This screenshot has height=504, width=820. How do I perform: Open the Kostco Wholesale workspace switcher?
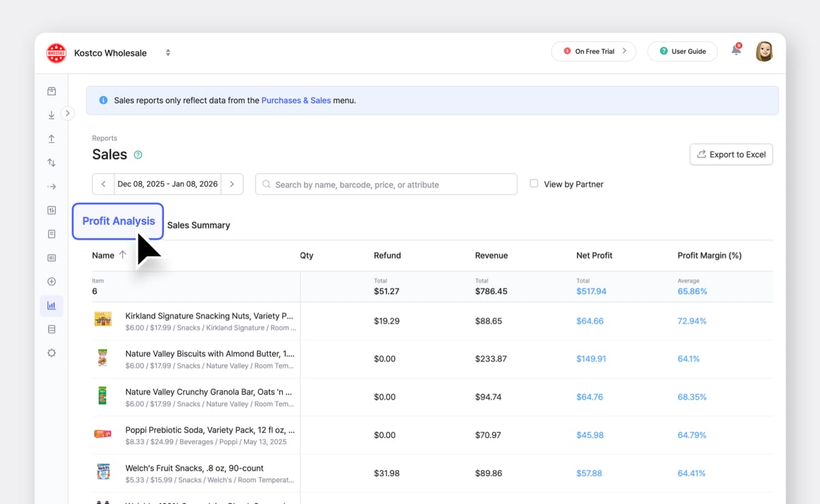(x=167, y=52)
